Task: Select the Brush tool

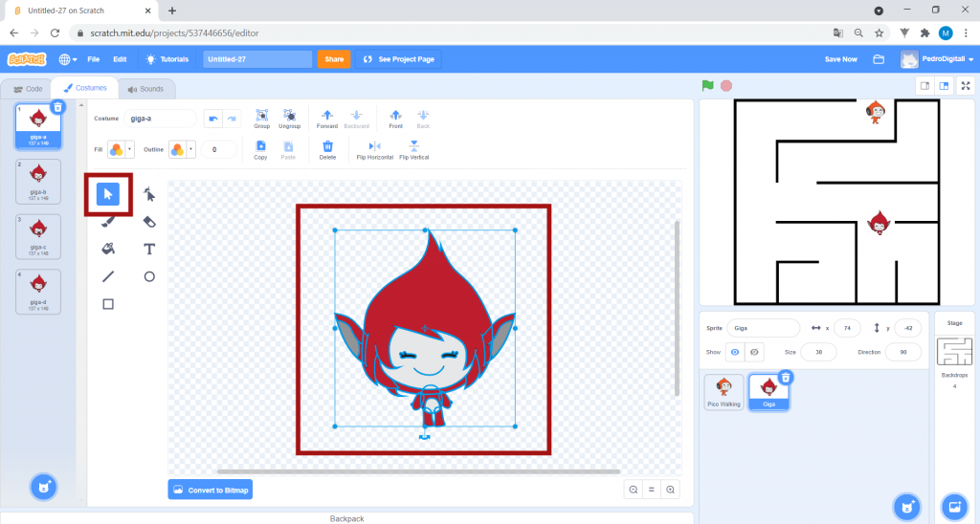Action: click(x=108, y=222)
